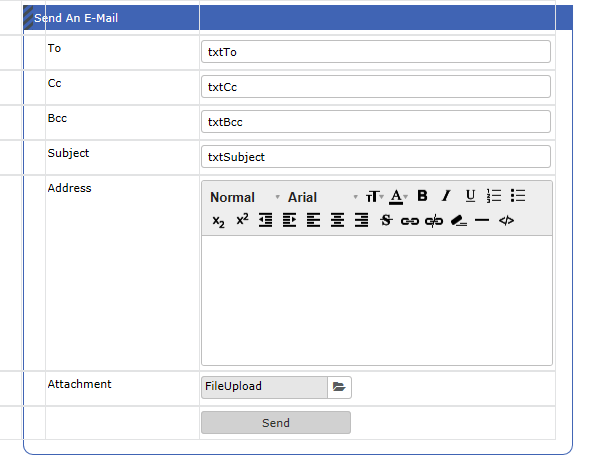
Task: Open the font size dropdown
Action: [x=375, y=197]
